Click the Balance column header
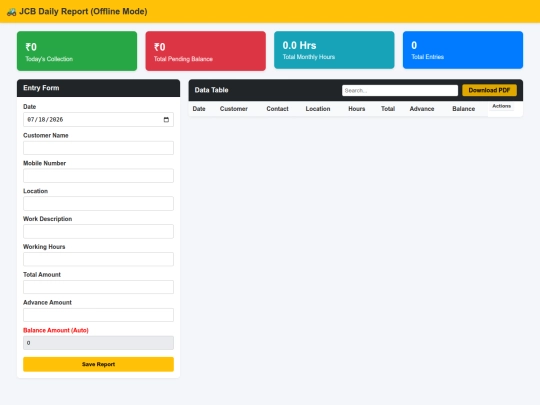Screen dimensions: 540x405 click(464, 109)
